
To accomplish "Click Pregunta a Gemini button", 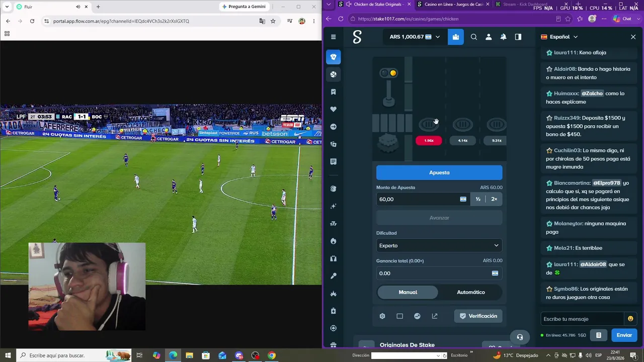I will click(x=244, y=7).
